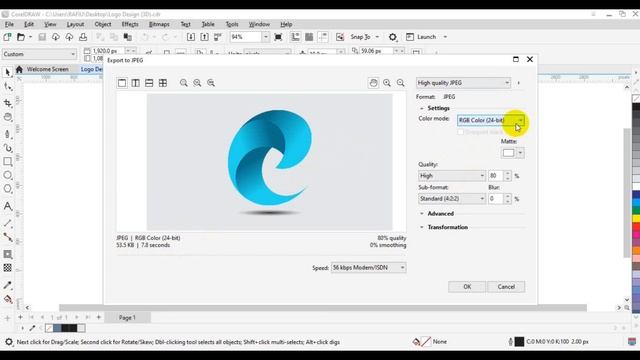Open the Window menu
This screenshot has height=360, width=640.
pos(259,24)
